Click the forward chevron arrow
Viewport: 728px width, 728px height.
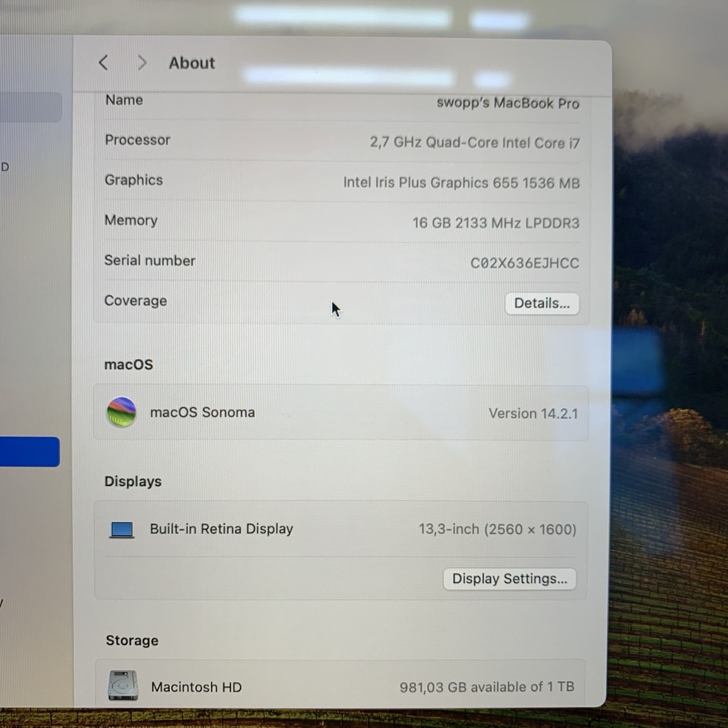142,63
